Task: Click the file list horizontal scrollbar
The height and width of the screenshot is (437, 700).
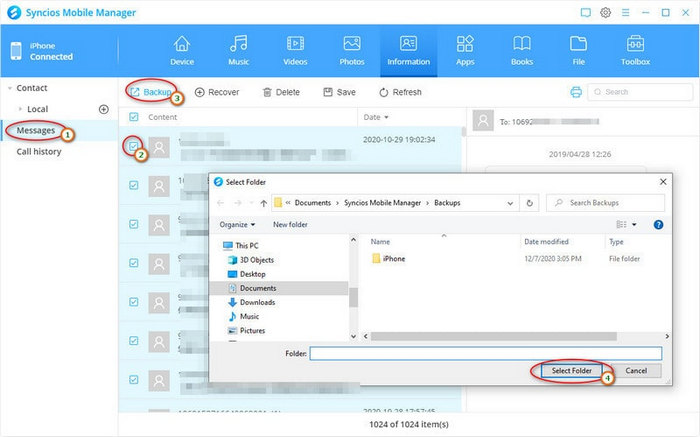Action: (493, 336)
